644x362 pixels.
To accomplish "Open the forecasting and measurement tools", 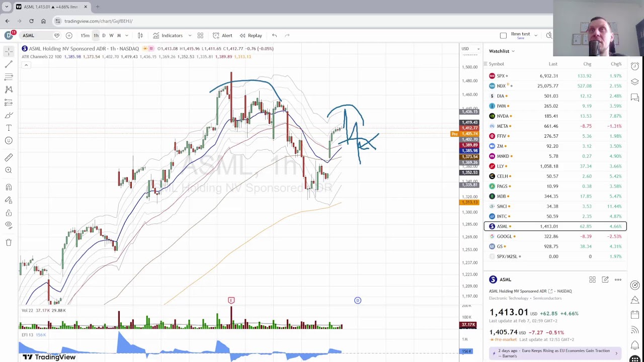I will point(9,102).
